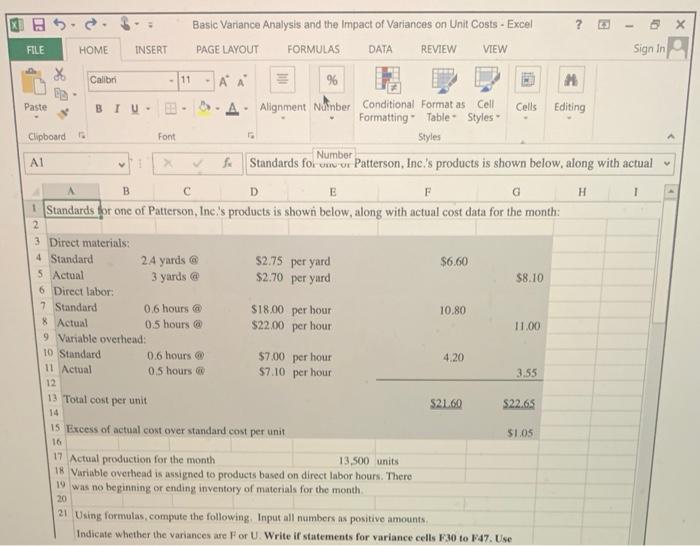This screenshot has width=700, height=546.
Task: Select the column F header
Action: (x=427, y=192)
